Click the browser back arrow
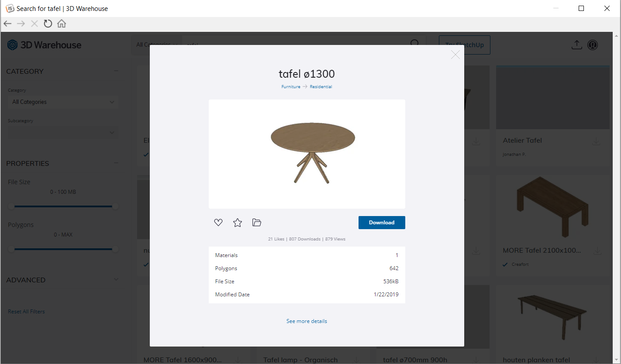 [7, 24]
